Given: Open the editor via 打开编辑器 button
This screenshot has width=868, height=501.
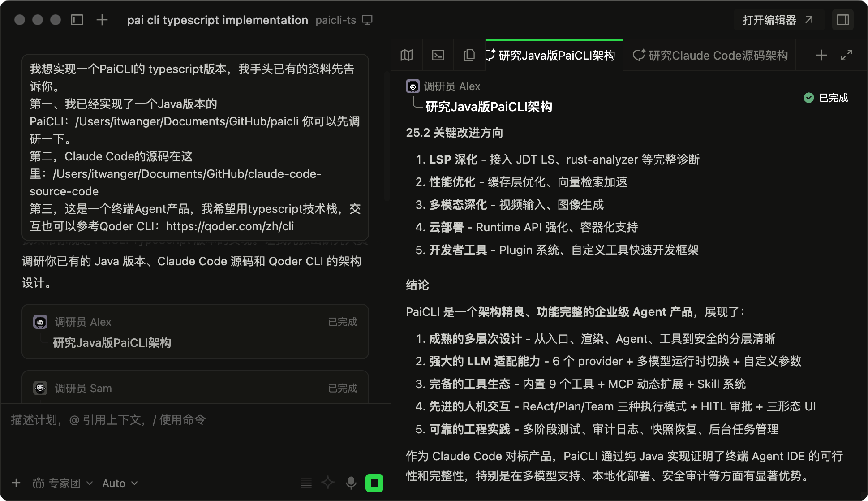Looking at the screenshot, I should [x=778, y=20].
